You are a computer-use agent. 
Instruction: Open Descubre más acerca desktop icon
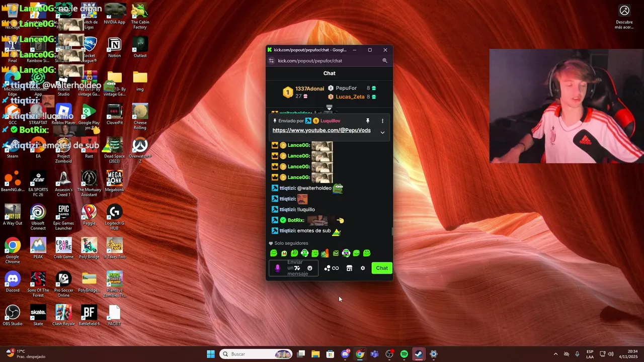pyautogui.click(x=624, y=17)
